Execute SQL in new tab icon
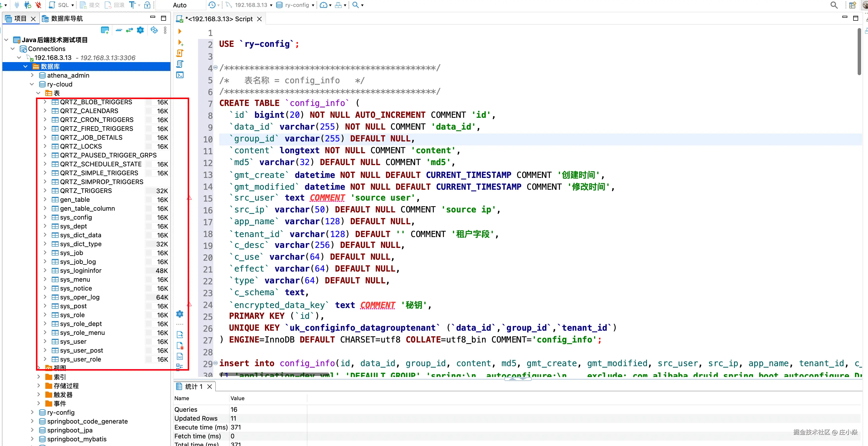Screen dimensions: 868x446 point(181,42)
